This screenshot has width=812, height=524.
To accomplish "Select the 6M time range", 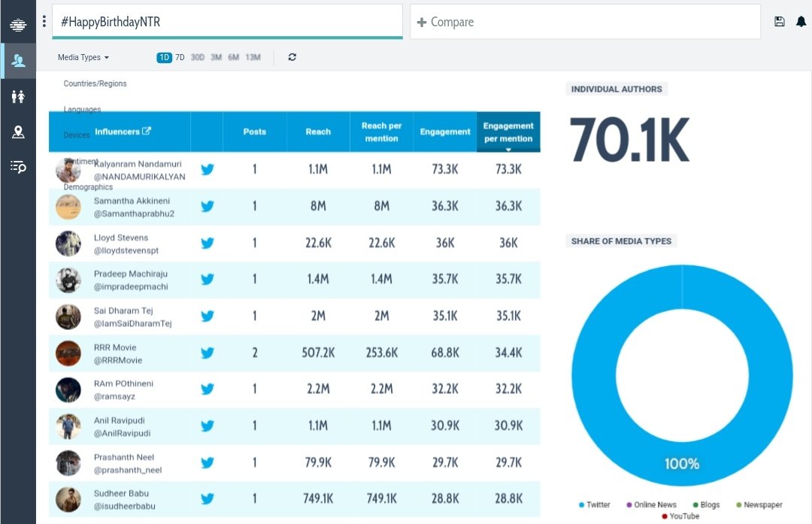I will point(234,57).
